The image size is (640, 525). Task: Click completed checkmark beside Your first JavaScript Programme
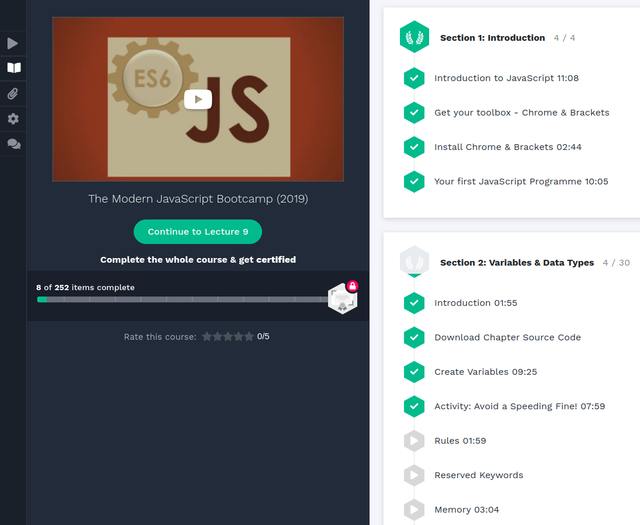point(414,181)
